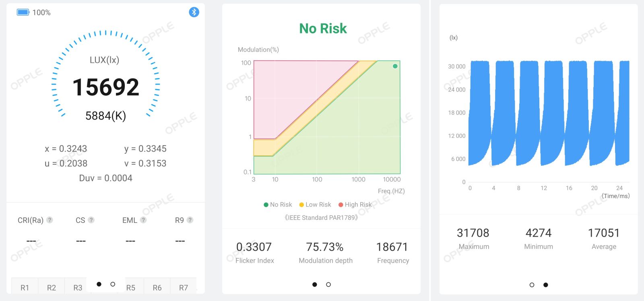Image resolution: width=644 pixels, height=301 pixels.
Task: Click the 15692 lux reading in gauge
Action: (x=106, y=87)
